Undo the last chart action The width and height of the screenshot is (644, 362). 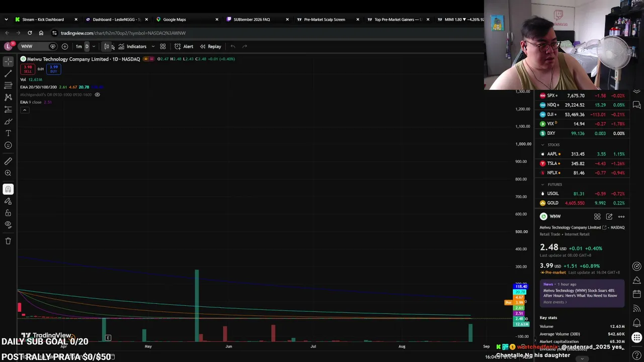pos(232,46)
